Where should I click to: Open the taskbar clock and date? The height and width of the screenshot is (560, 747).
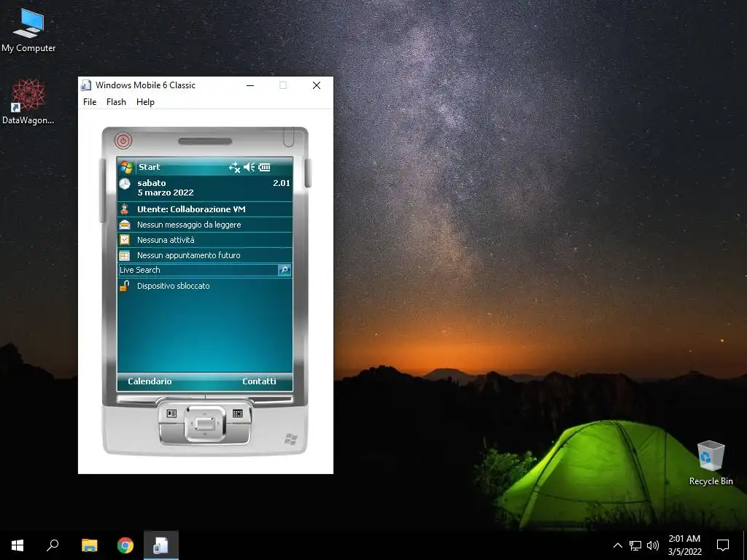(x=684, y=545)
